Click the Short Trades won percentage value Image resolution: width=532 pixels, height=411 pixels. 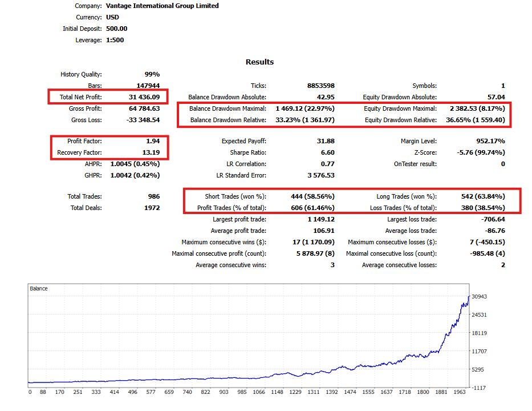(312, 196)
